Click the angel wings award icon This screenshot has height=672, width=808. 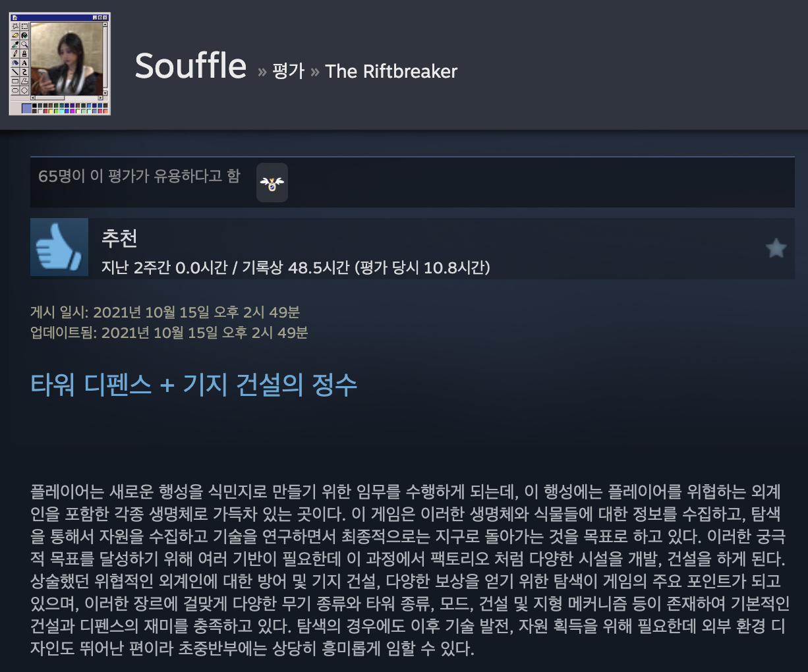pyautogui.click(x=272, y=182)
